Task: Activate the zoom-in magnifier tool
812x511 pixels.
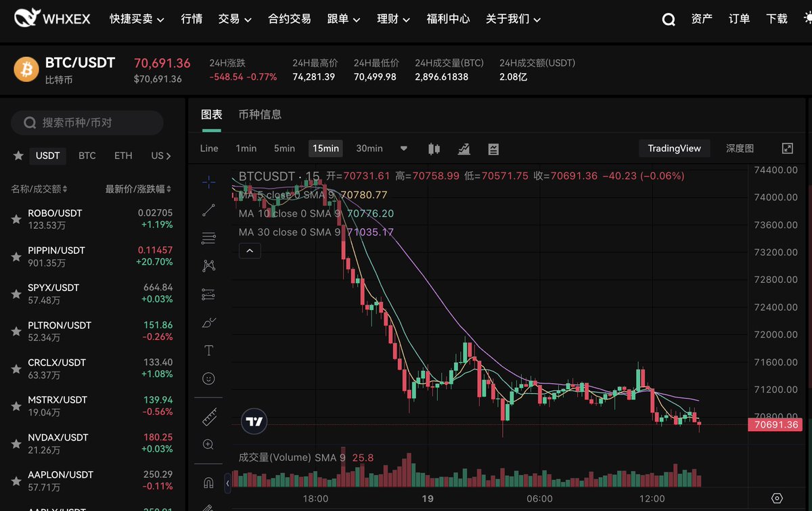Action: pos(208,445)
